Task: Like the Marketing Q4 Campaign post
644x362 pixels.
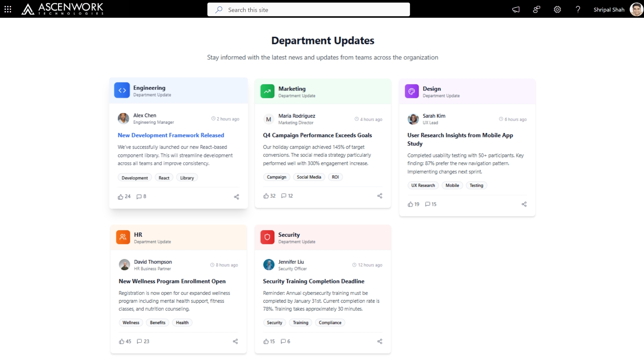Action: tap(266, 196)
